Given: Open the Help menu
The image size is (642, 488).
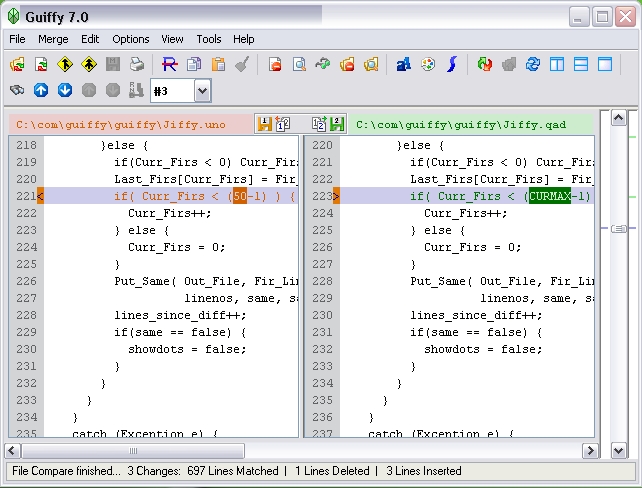Looking at the screenshot, I should pyautogui.click(x=244, y=39).
